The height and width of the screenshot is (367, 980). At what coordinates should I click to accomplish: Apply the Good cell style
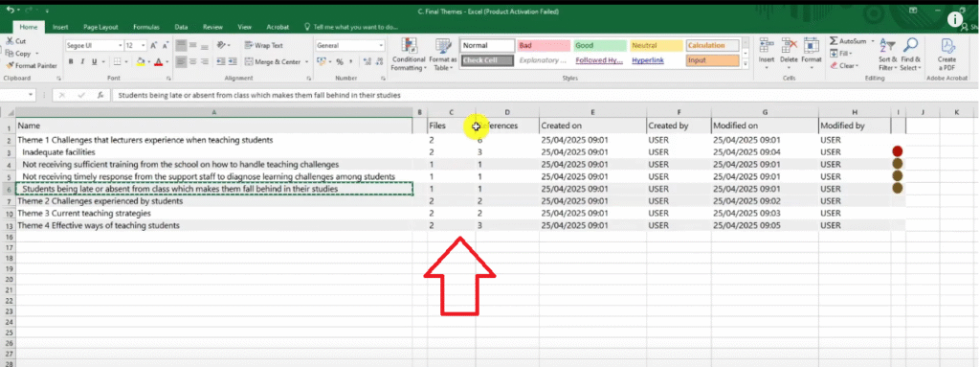[x=600, y=46]
